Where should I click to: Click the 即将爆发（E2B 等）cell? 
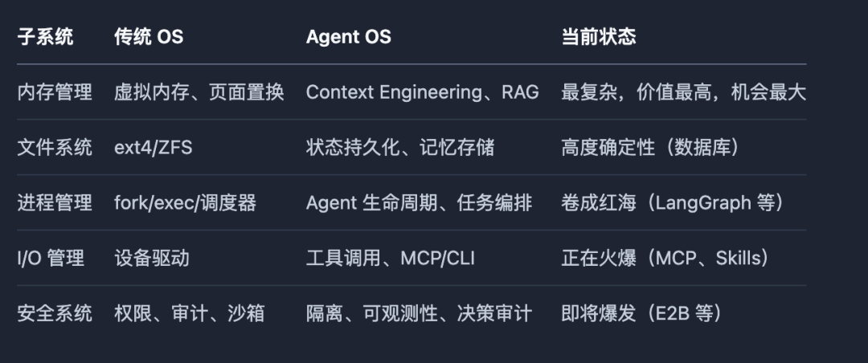click(x=642, y=313)
